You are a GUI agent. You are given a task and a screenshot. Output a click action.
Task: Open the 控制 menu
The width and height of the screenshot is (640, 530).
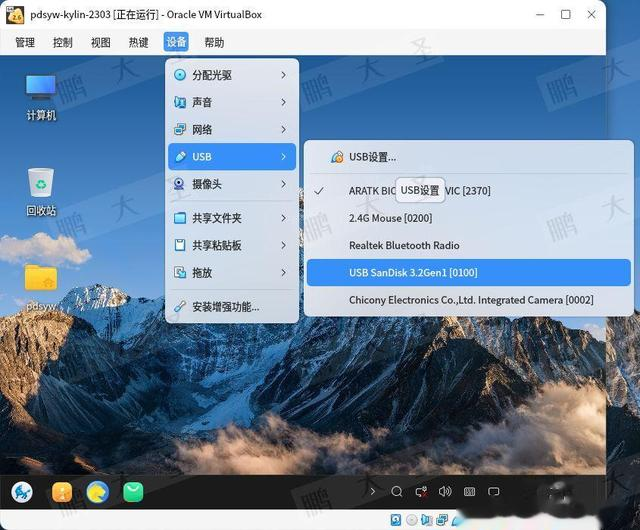click(63, 42)
